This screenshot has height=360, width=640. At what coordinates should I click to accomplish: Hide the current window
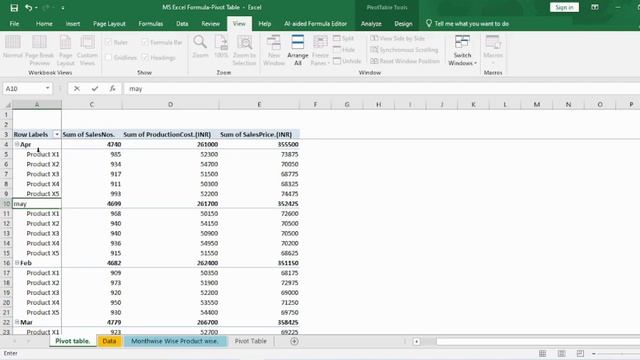(x=344, y=50)
